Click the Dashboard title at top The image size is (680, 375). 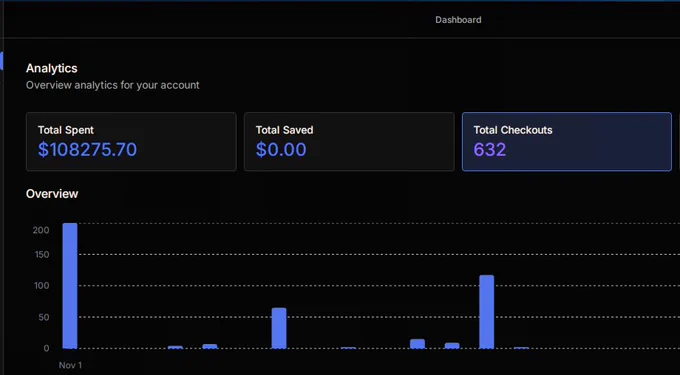458,20
